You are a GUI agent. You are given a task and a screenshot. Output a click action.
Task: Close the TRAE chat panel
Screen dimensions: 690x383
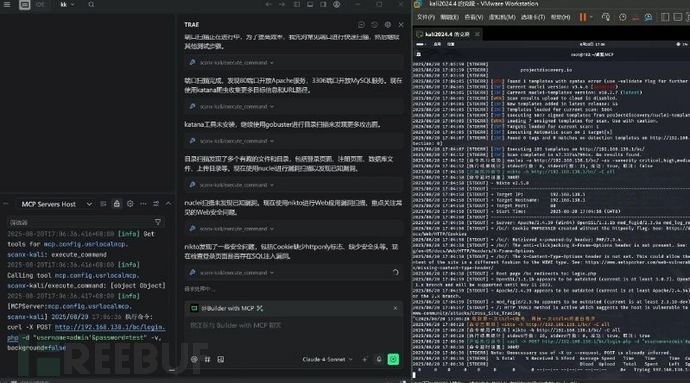click(400, 25)
